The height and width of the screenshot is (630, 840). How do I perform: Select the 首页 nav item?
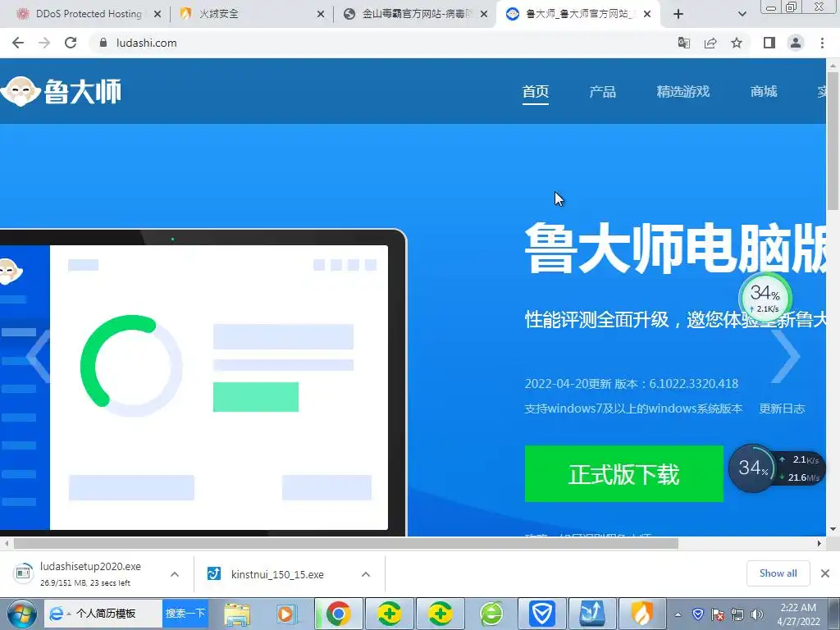pos(535,92)
